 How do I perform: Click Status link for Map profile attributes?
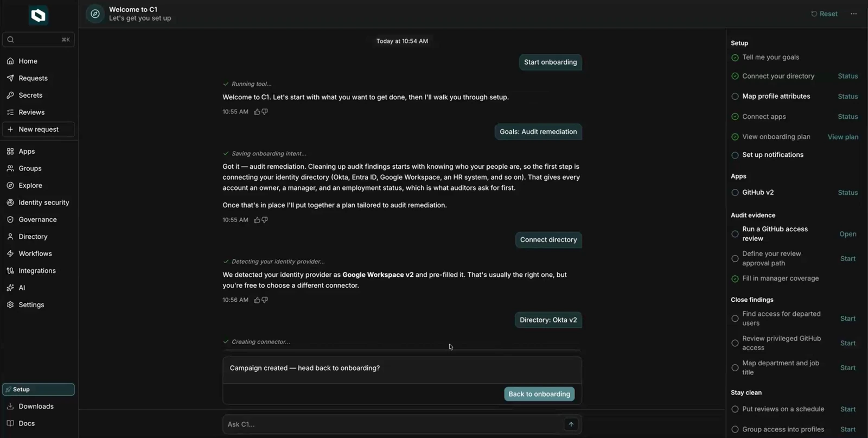coord(847,97)
